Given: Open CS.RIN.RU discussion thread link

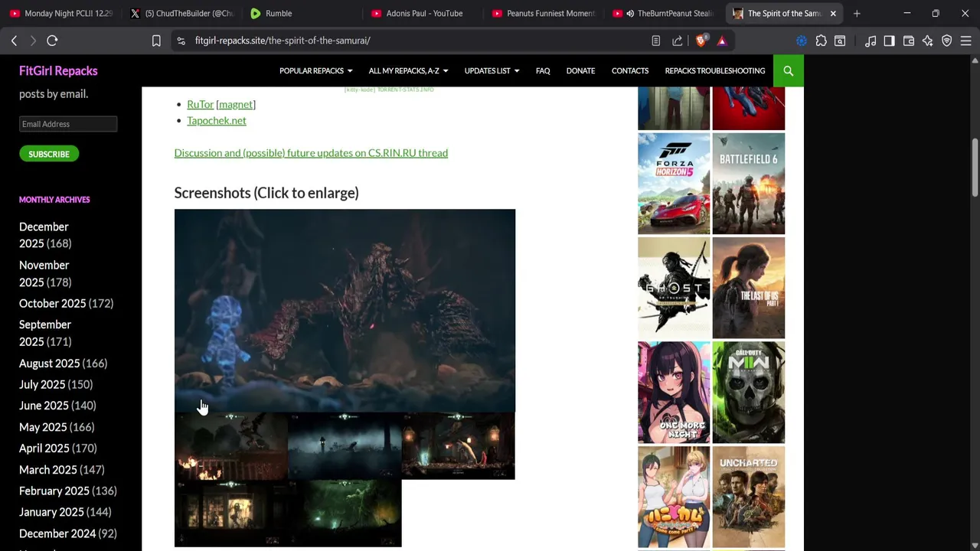Looking at the screenshot, I should [x=311, y=152].
